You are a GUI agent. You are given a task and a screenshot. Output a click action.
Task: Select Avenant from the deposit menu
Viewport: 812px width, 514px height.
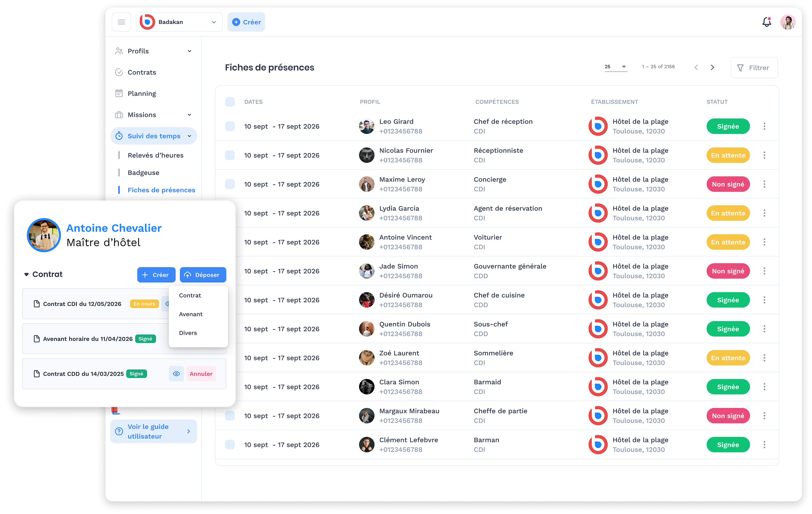coord(191,314)
